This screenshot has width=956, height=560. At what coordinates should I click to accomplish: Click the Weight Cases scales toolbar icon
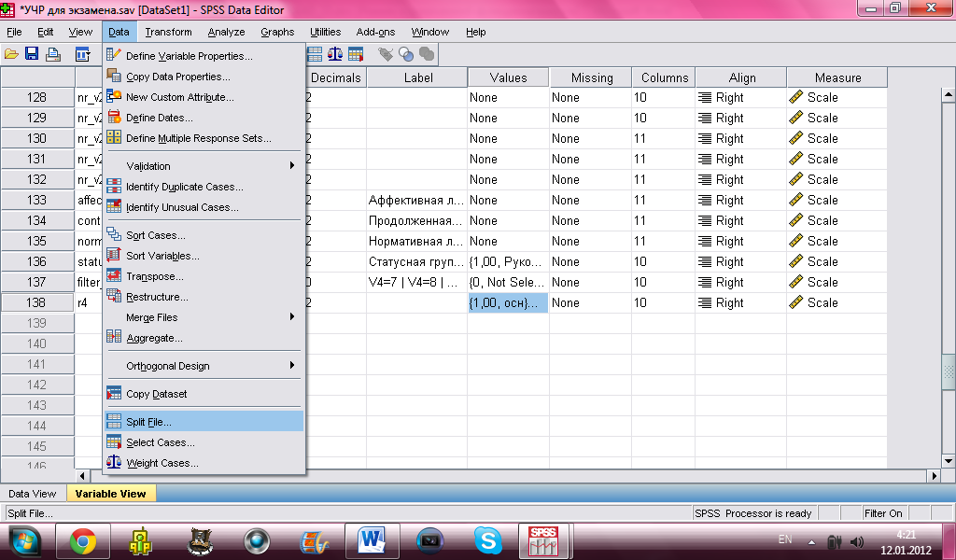335,54
